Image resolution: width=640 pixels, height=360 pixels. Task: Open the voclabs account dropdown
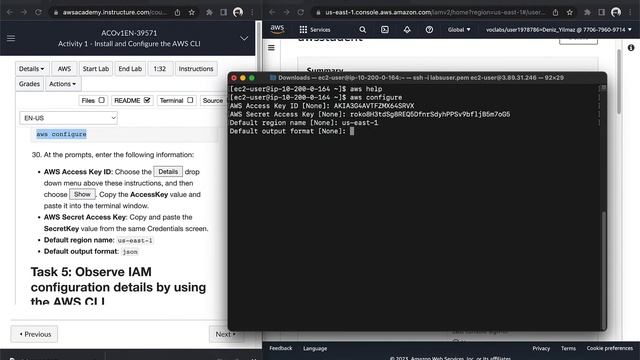558,29
